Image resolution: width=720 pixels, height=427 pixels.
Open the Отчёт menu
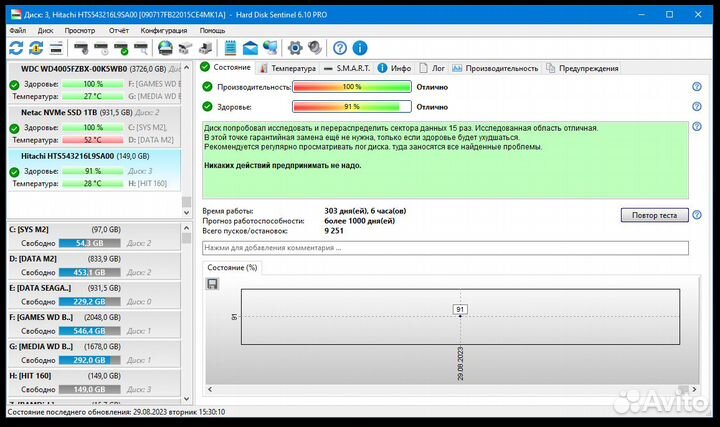[118, 30]
